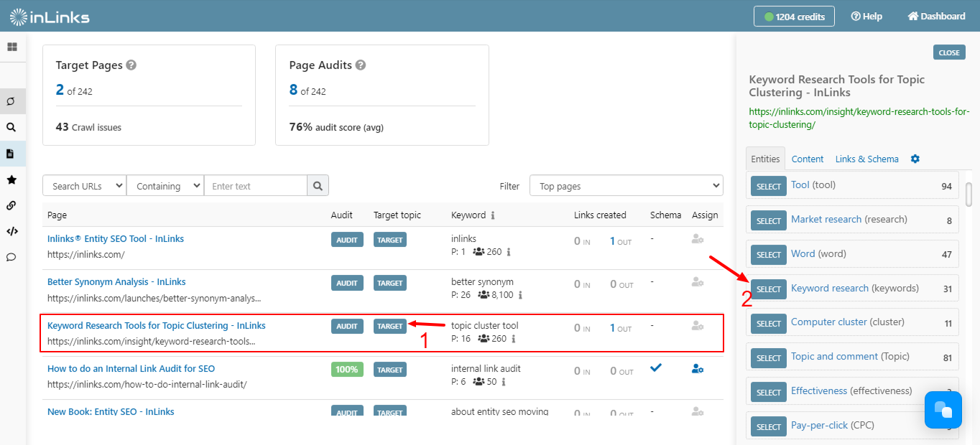Viewport: 980px width, 445px height.
Task: Click TARGET for Better Synonym Analysis row
Action: coord(390,283)
